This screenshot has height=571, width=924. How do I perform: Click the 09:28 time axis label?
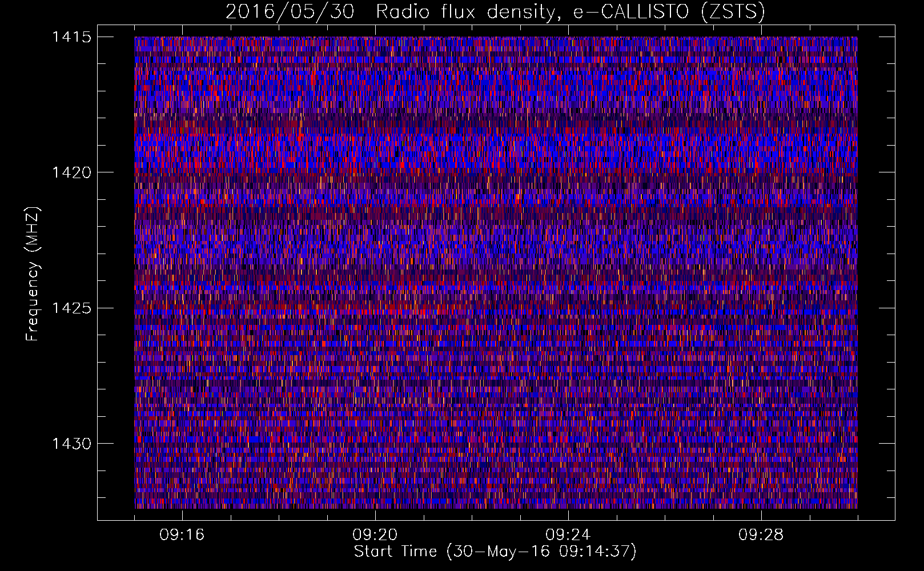coord(761,535)
